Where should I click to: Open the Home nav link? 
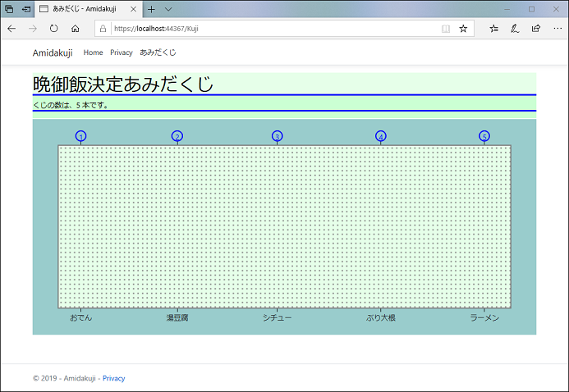[x=94, y=52]
